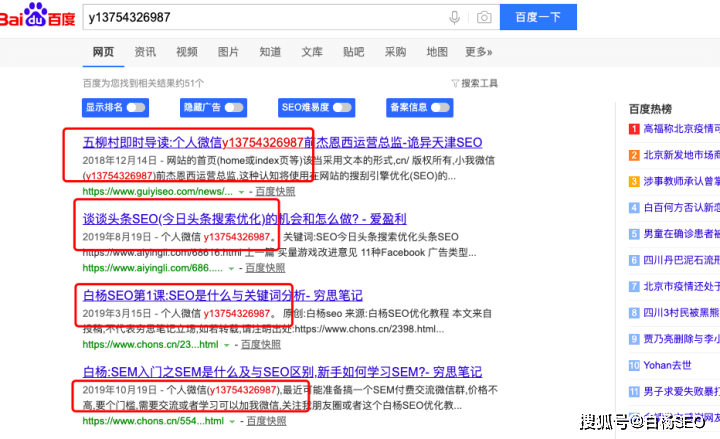Open the 白杨SEO第1课 result link
The height and width of the screenshot is (439, 720).
click(x=222, y=295)
